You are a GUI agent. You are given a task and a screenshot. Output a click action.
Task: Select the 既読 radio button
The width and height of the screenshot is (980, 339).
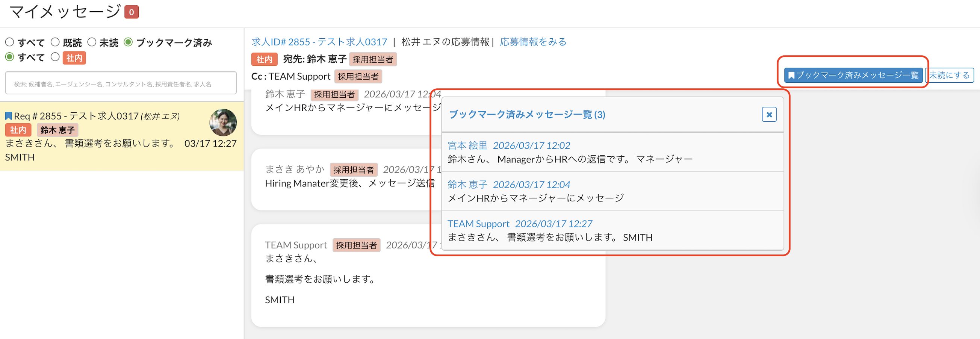click(x=55, y=42)
